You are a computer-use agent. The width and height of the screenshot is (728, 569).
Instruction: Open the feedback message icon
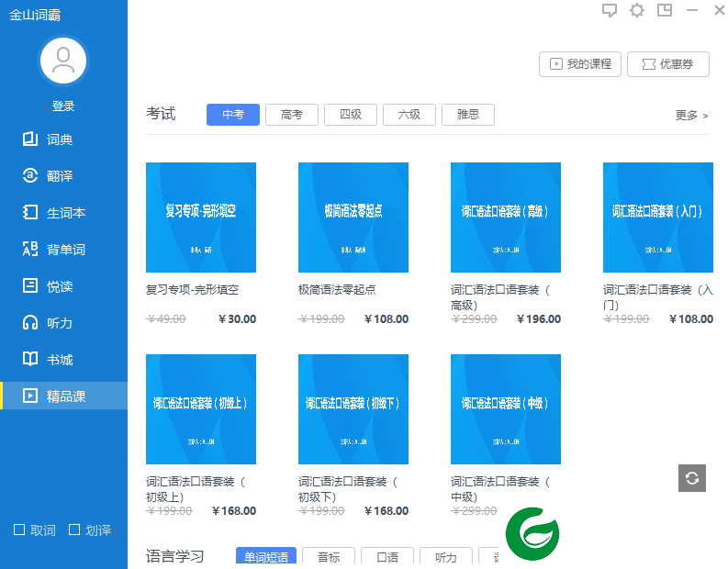(x=610, y=10)
